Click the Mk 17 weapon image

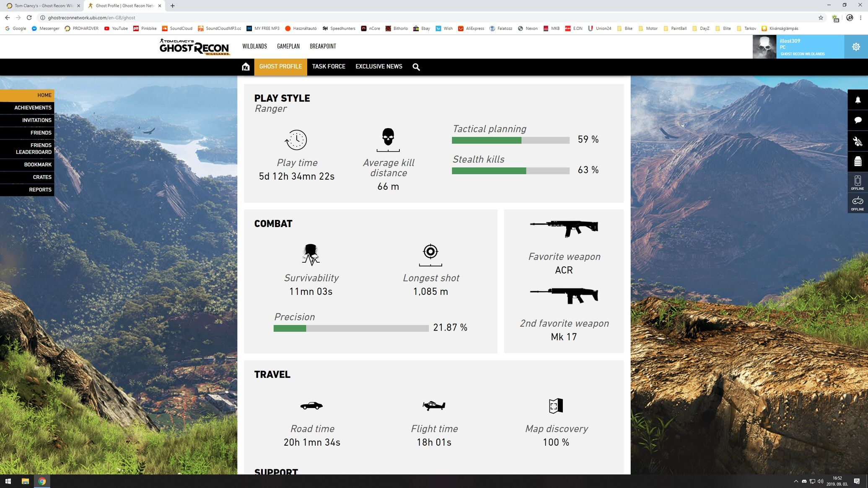point(564,296)
